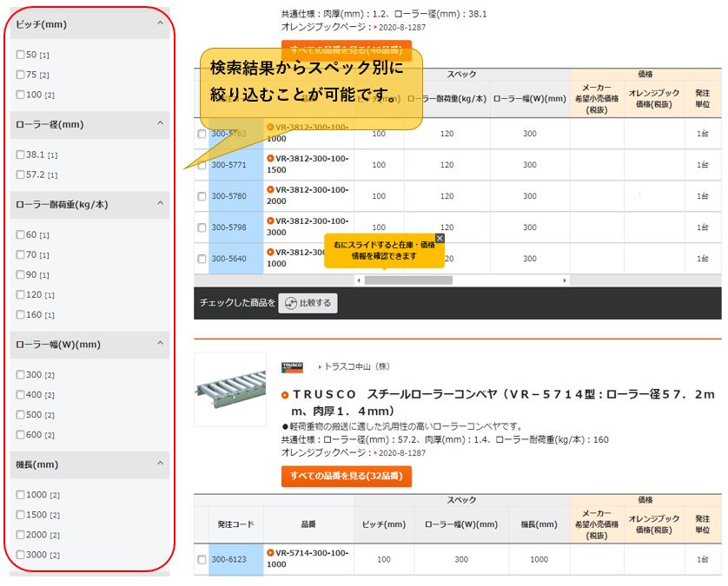This screenshot has width=728, height=586.
Task: Check the 57.2 roller diameter checkbox
Action: [20, 174]
